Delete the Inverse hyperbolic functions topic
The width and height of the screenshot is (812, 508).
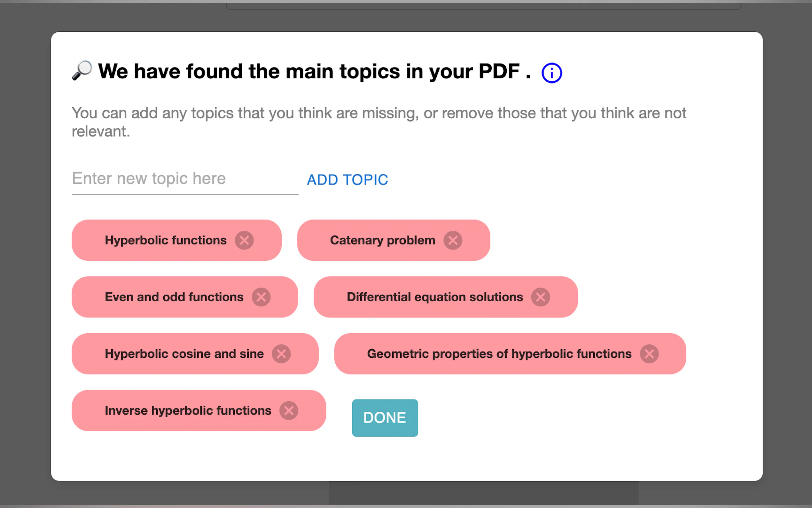coord(289,410)
